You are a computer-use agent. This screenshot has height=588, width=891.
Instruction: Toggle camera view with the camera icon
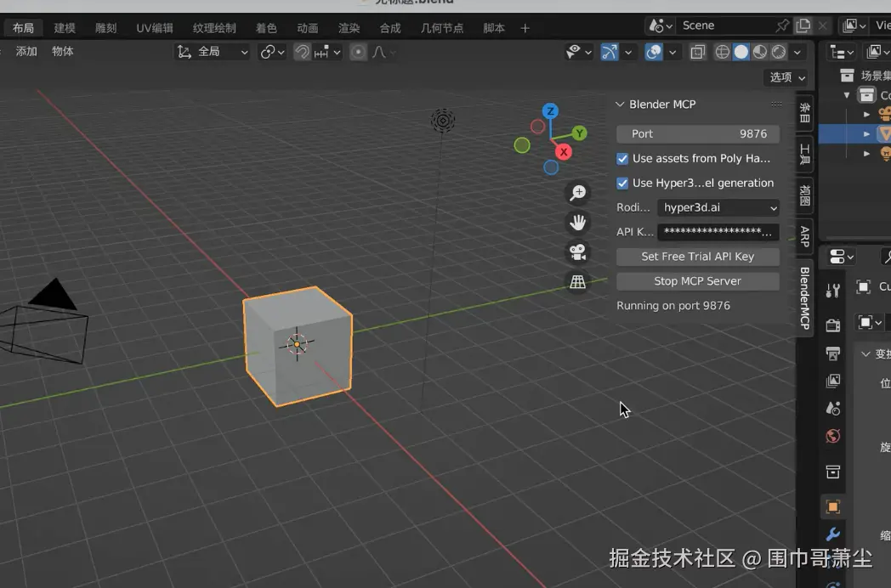pos(578,252)
